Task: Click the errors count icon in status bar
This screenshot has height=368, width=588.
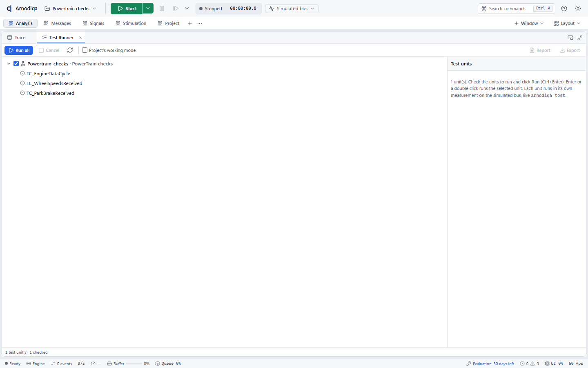Action: (x=522, y=364)
